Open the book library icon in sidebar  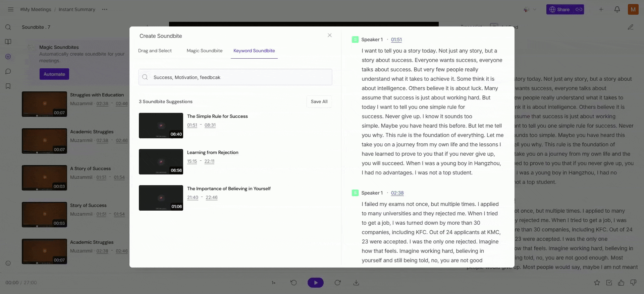point(8,42)
